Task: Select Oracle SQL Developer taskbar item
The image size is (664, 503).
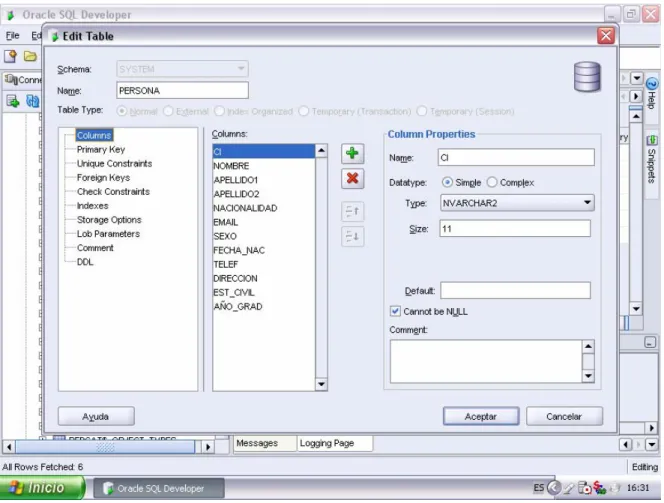Action: 159,489
